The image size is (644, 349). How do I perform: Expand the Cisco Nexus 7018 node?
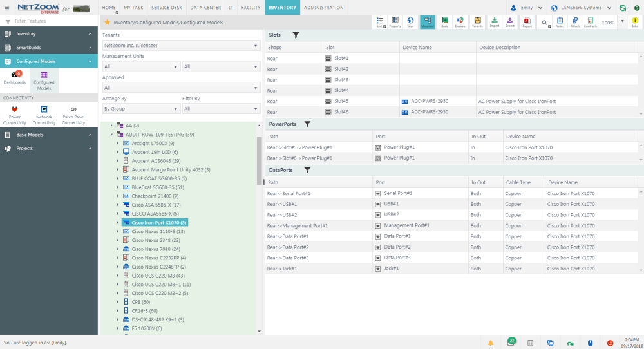coord(117,249)
